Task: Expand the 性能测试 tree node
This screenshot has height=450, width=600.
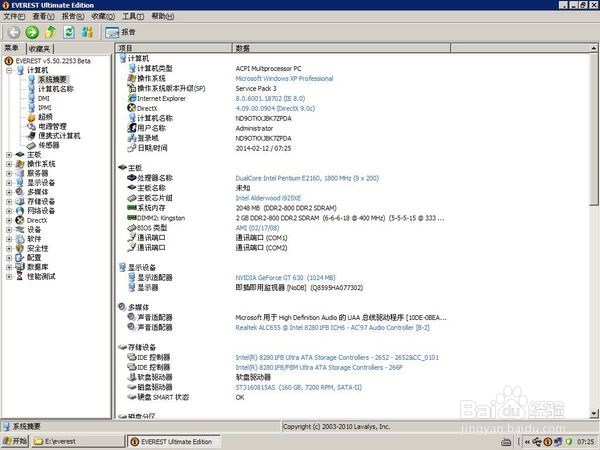Action: coord(9,276)
